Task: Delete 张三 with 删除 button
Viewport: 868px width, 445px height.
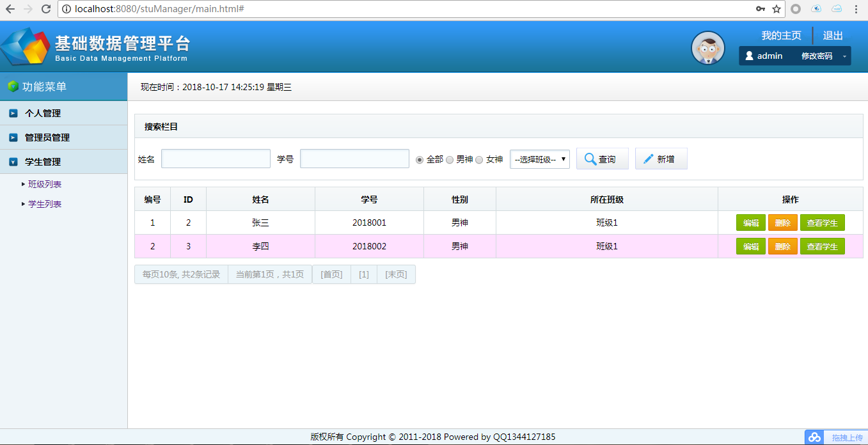Action: pyautogui.click(x=783, y=222)
